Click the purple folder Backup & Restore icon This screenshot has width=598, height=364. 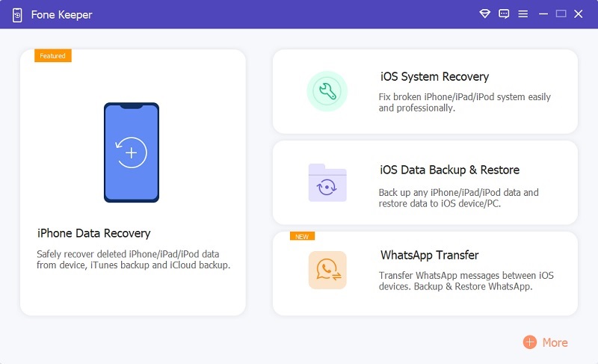coord(327,182)
